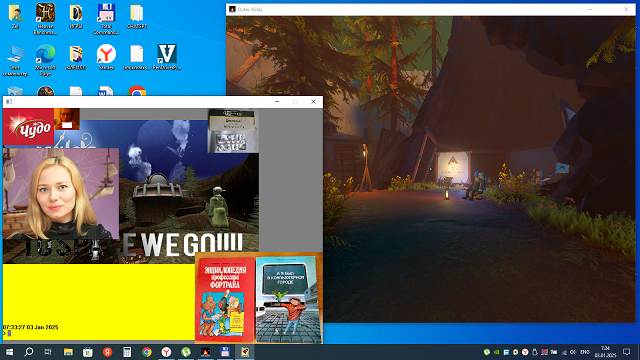Viewport: 640px width, 360px height.
Task: Open the Yandex browser desktop shortcut
Action: pos(106,57)
